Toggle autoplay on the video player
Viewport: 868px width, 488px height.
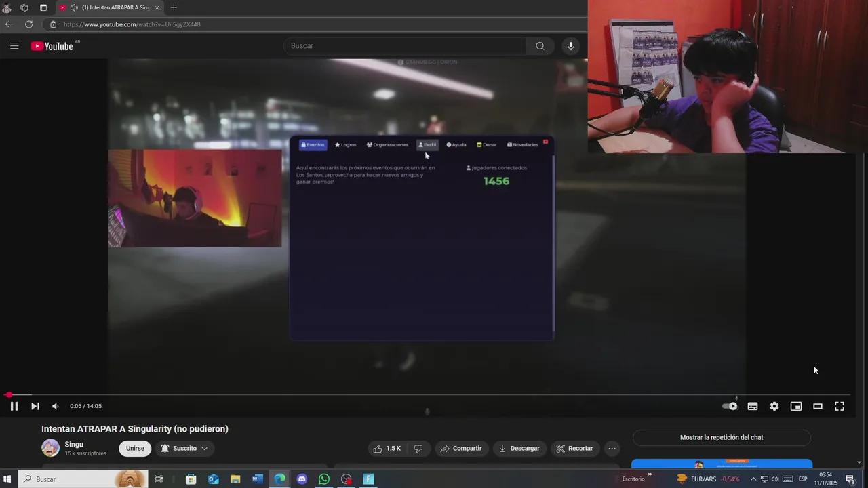click(x=730, y=406)
